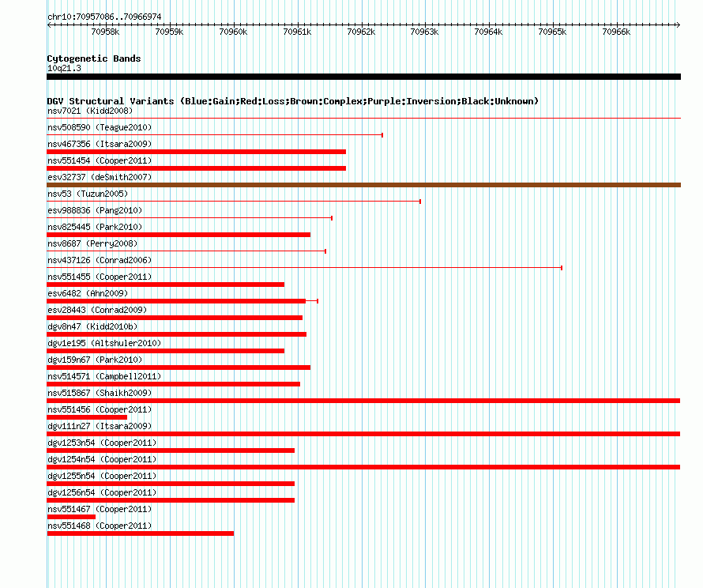703x588 pixels.
Task: Open variant dgv159n67 (Park2010) label
Action: (95, 360)
